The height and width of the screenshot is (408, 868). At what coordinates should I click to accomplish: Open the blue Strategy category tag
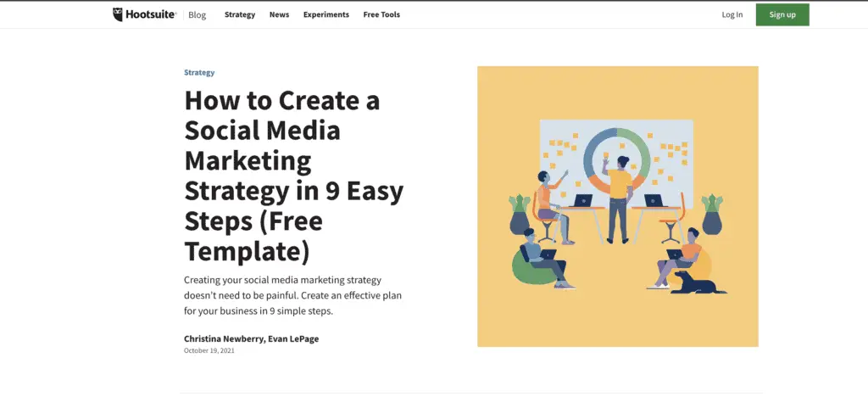point(199,72)
